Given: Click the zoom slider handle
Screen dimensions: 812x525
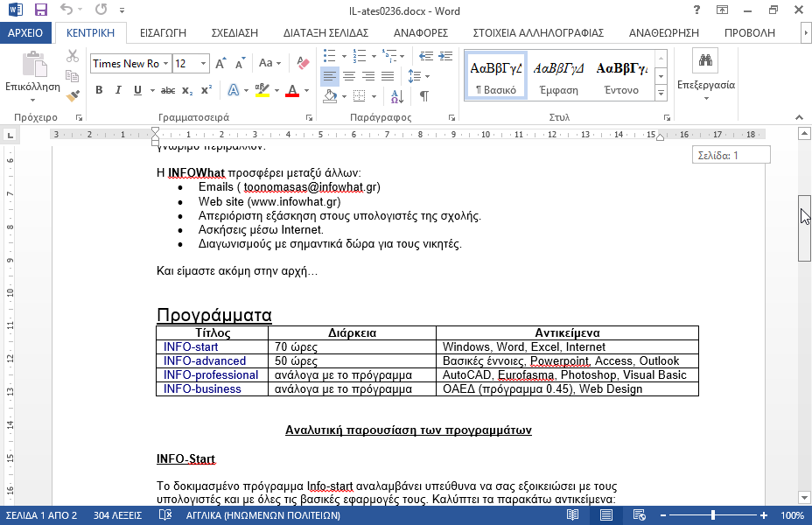Looking at the screenshot, I should (x=713, y=515).
